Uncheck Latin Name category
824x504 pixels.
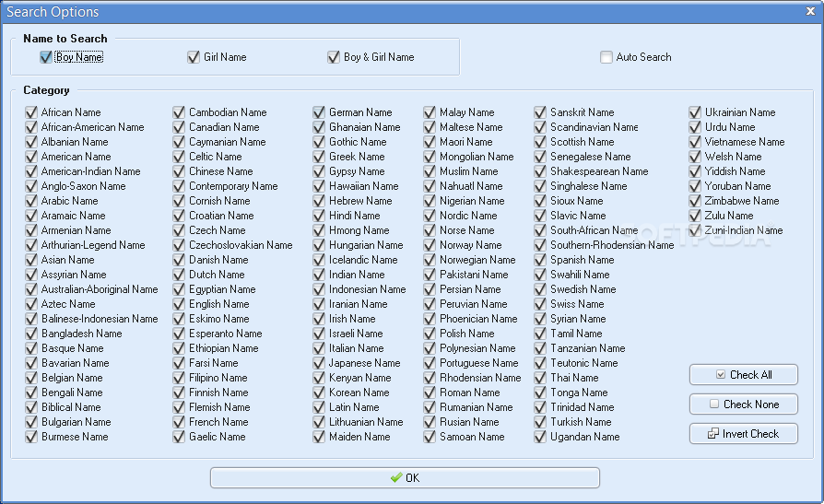click(319, 407)
